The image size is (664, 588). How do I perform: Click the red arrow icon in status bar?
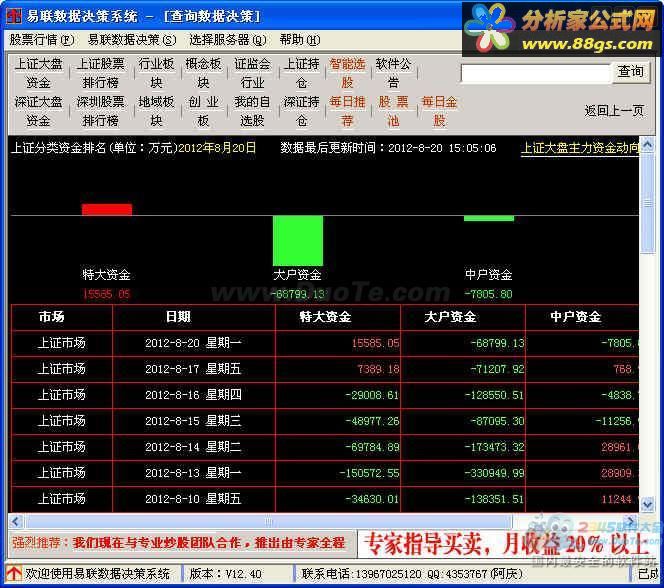13,573
